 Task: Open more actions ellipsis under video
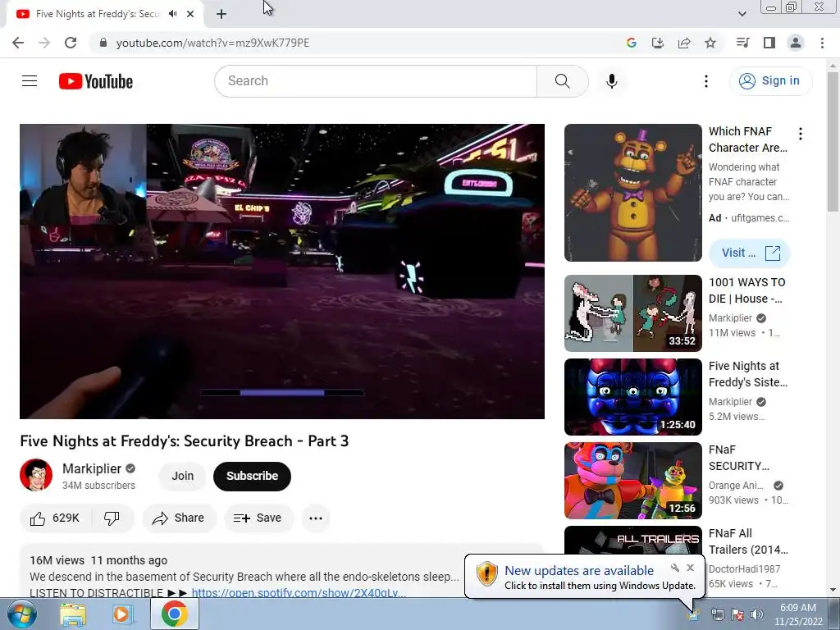(316, 518)
